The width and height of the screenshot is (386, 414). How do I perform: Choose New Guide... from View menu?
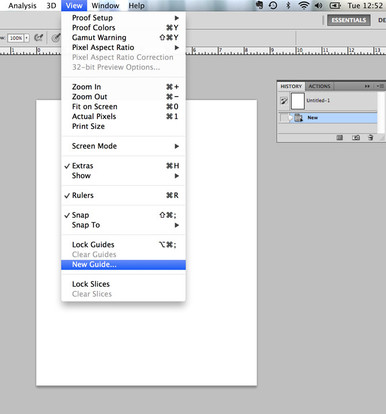click(123, 265)
